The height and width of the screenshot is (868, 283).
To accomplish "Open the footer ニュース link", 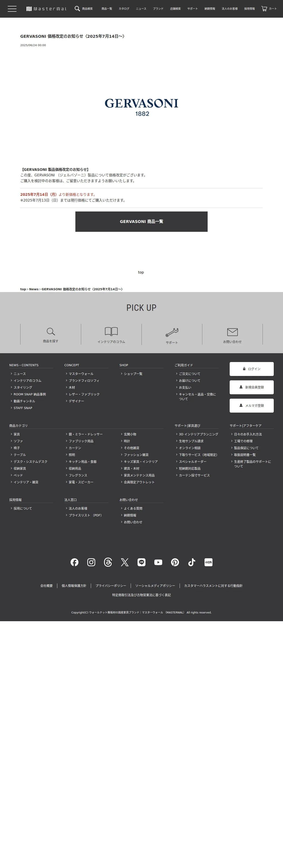I will point(20,374).
